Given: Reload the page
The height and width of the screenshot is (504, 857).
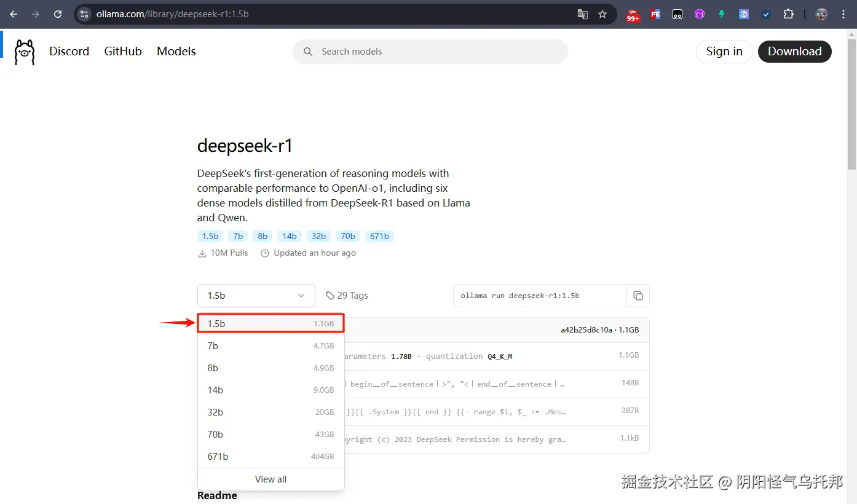Looking at the screenshot, I should [57, 14].
